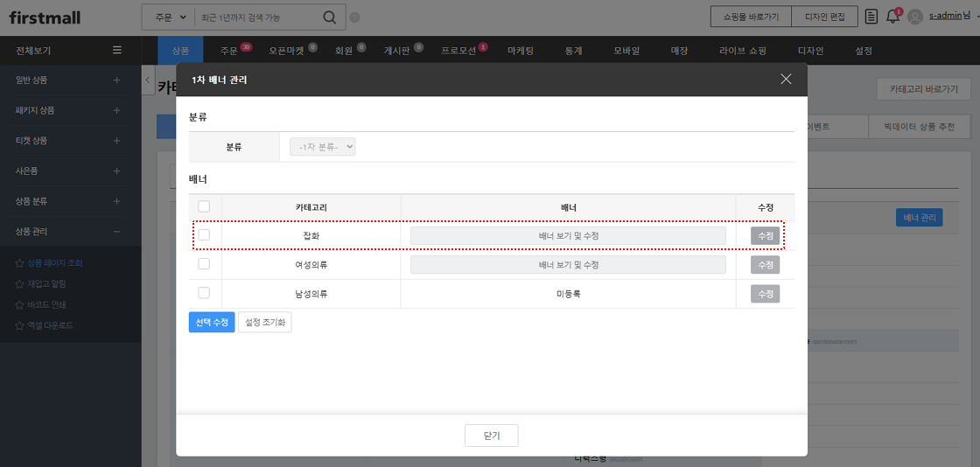Expand 패키지 상품 menu
Viewport: 980px width, 467px height.
(117, 110)
